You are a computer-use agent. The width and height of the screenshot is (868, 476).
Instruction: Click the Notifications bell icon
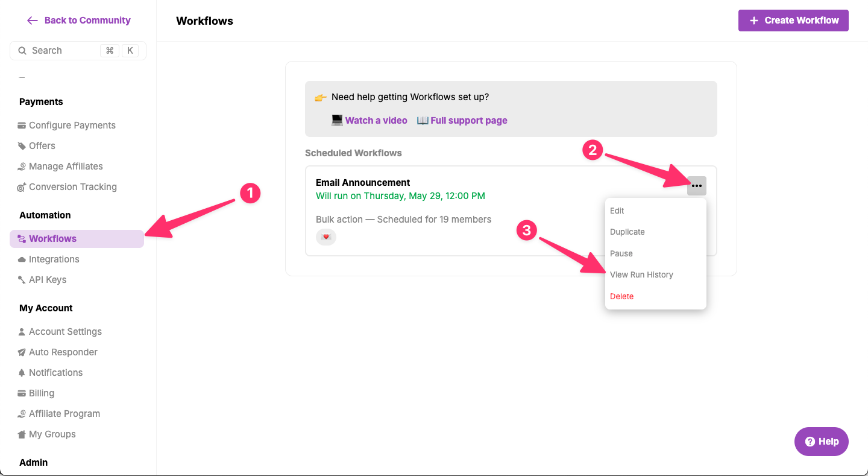tap(22, 373)
